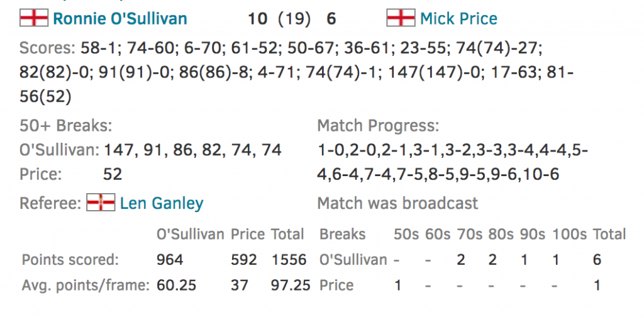Click the 'Match was broadcast' text
The image size is (644, 317).
[x=397, y=203]
